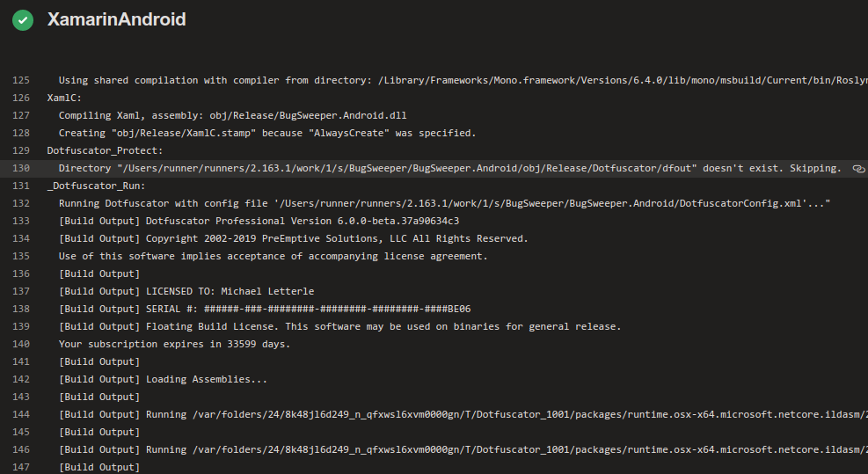Viewport: 868px width, 474px height.
Task: Click the Loading Assemblies... log line
Action: coord(163,379)
